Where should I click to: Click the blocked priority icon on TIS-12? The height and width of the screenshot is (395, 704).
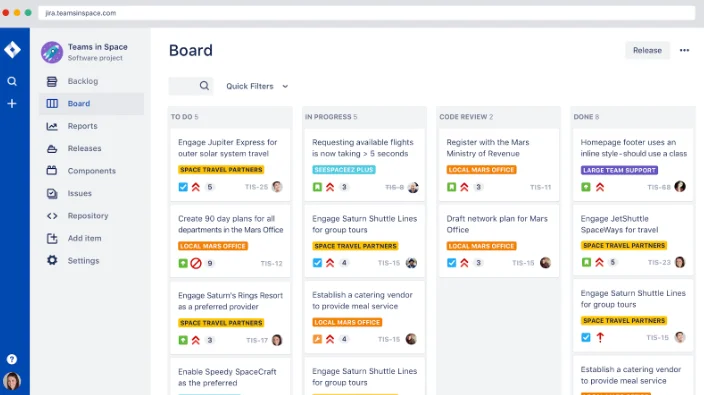196,263
